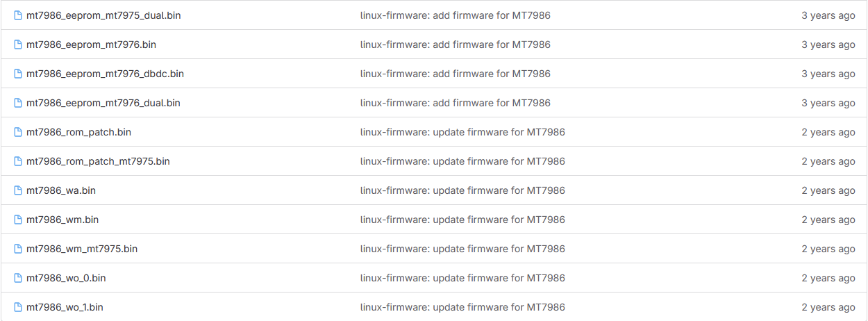Open mt7986_rom_patch_mt7975.bin file link
868x321 pixels.
click(x=98, y=161)
